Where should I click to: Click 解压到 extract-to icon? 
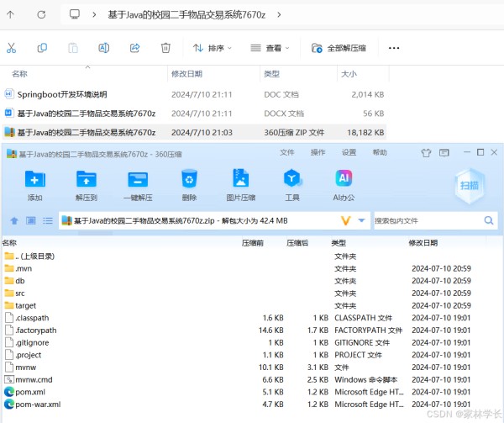pos(87,186)
